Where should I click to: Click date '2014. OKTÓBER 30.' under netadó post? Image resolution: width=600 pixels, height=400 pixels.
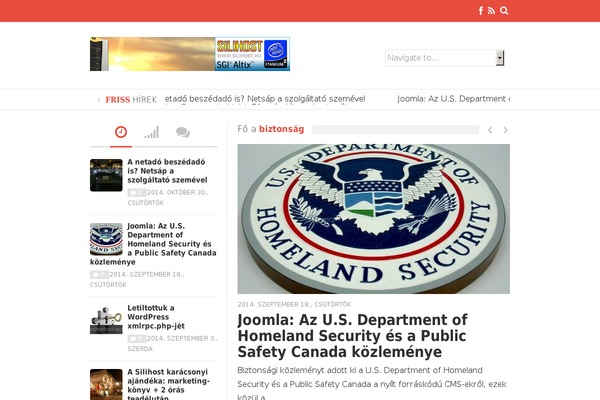[x=178, y=193]
